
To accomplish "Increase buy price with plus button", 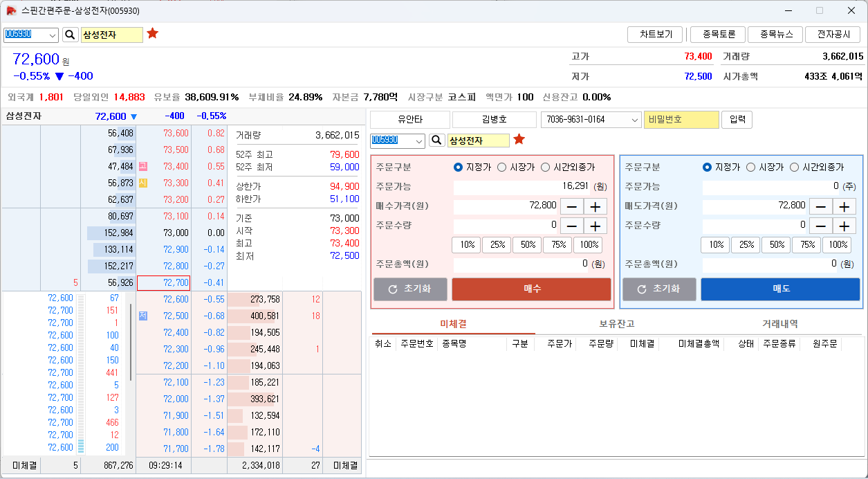I will coord(595,206).
